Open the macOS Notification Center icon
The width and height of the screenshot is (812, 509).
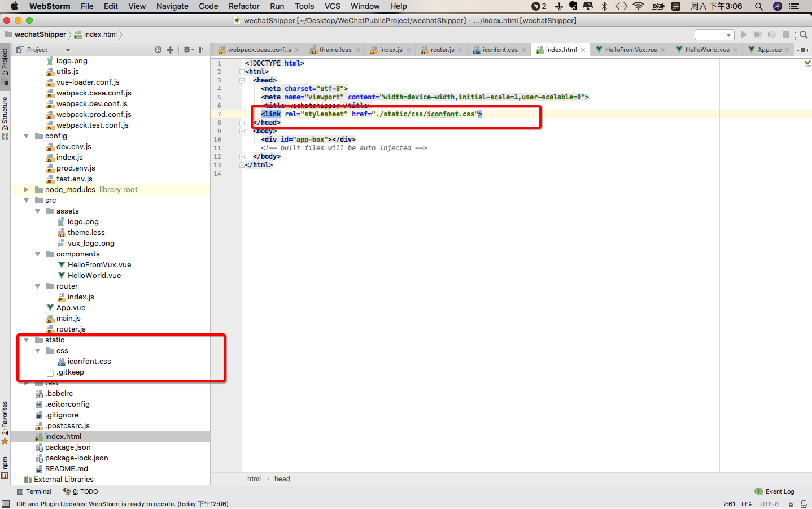tap(794, 6)
